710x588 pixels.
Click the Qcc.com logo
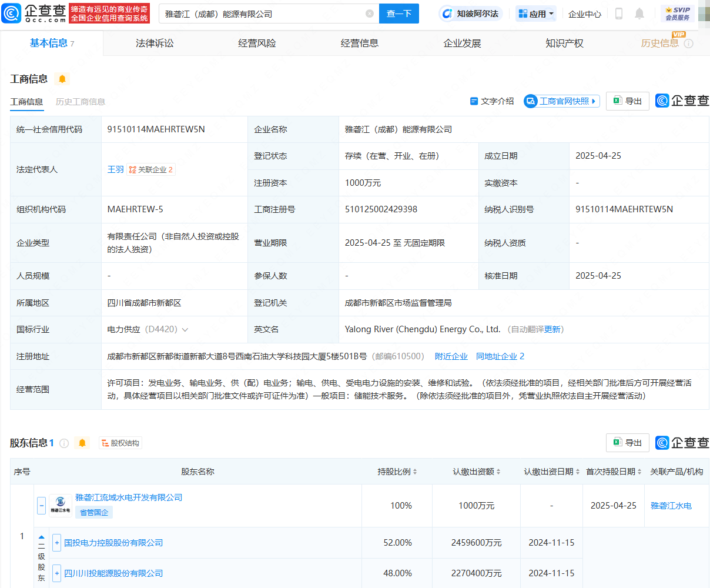[34, 14]
